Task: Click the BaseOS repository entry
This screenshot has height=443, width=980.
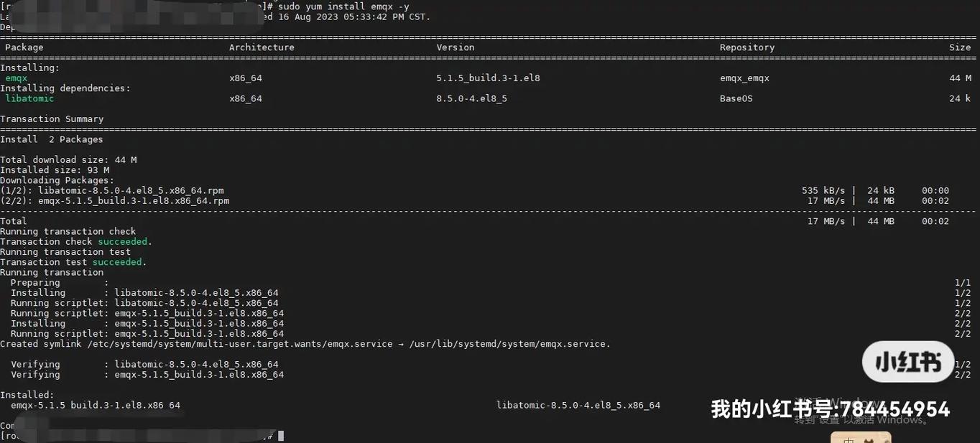Action: 736,98
